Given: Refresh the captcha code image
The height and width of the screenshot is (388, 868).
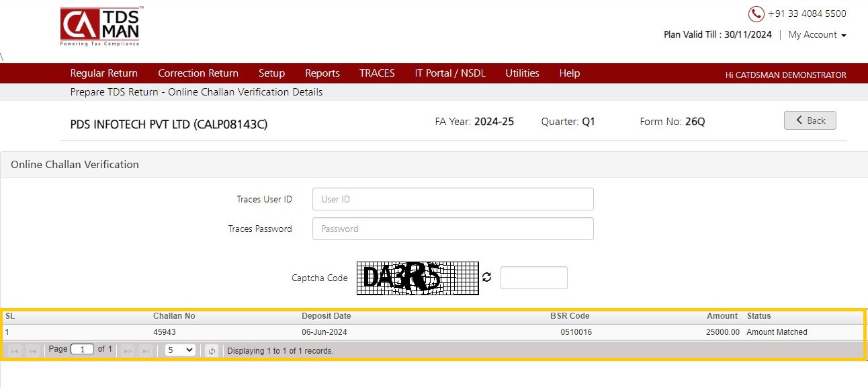Looking at the screenshot, I should (x=487, y=277).
